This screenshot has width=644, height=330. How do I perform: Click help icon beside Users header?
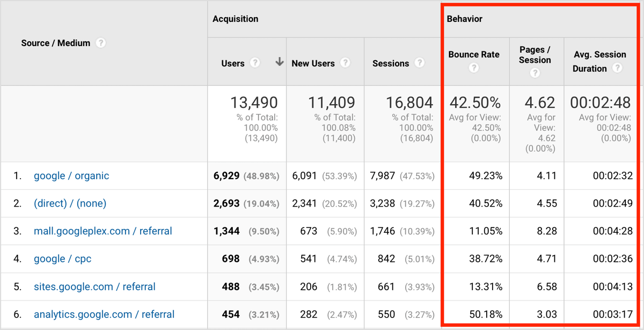255,63
